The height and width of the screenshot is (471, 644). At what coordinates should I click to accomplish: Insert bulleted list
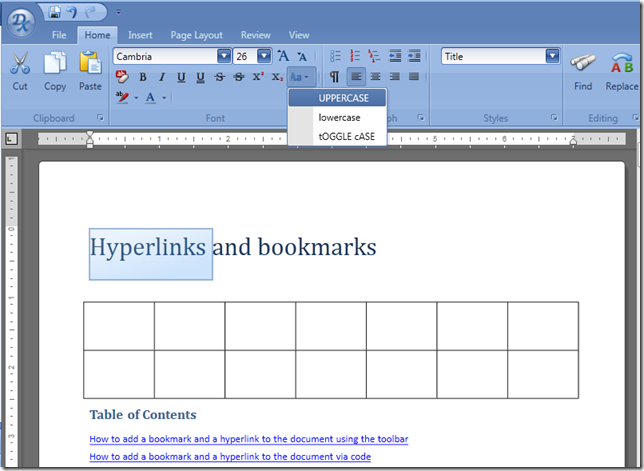click(336, 56)
